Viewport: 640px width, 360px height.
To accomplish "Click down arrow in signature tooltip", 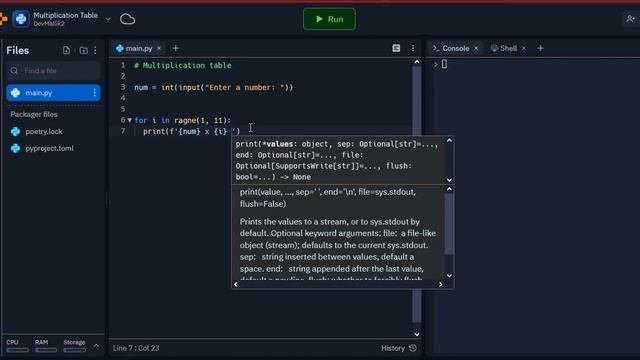I will pyautogui.click(x=449, y=180).
